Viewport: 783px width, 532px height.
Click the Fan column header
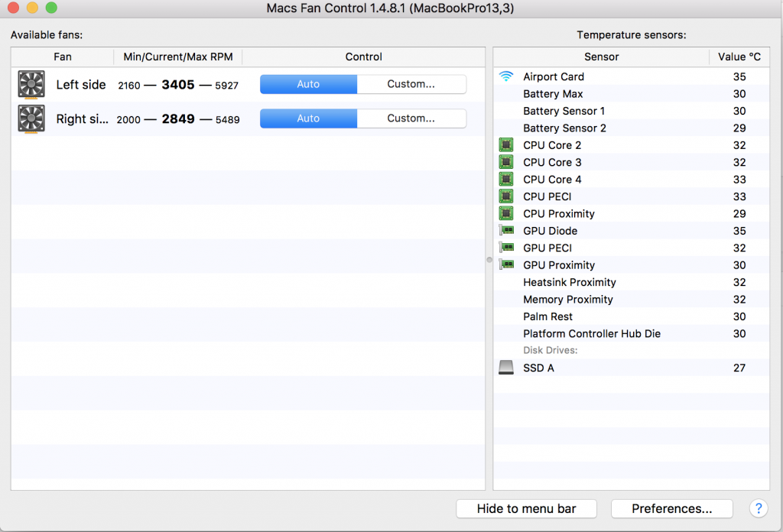coord(63,57)
